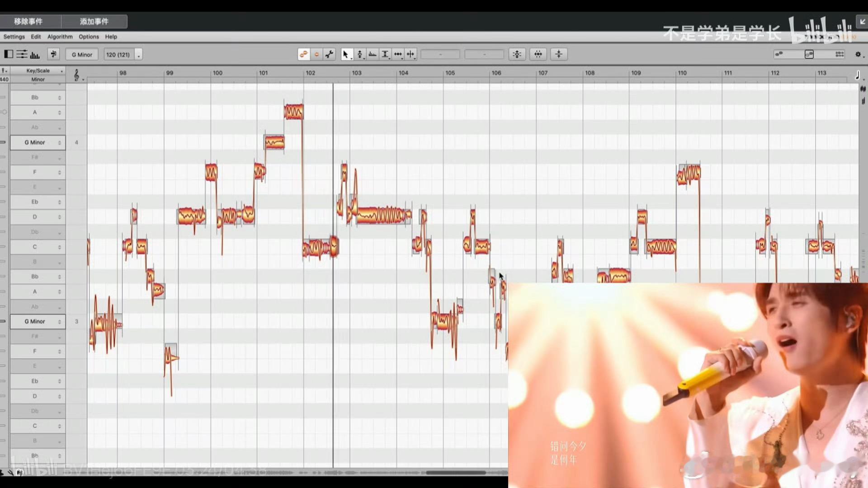Select the Note Separation tool
This screenshot has width=868, height=488.
tap(410, 54)
